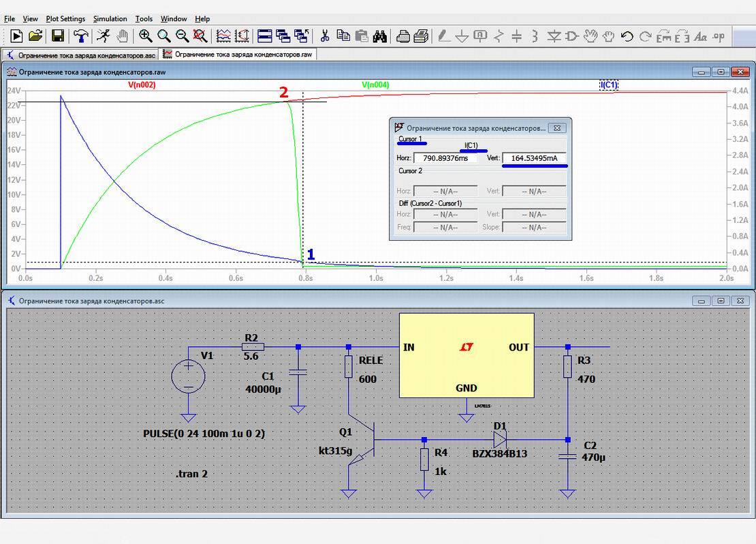Click the V(n002) trace label

142,85
